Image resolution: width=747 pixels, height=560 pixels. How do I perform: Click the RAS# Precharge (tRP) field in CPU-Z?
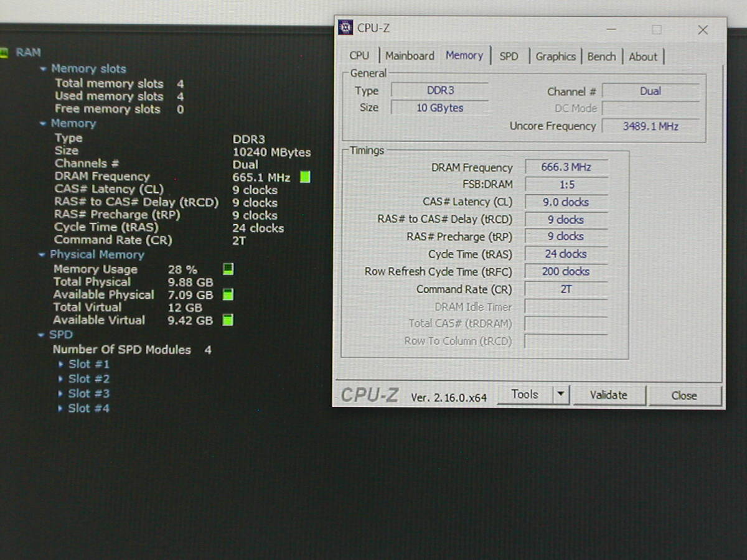coord(566,236)
